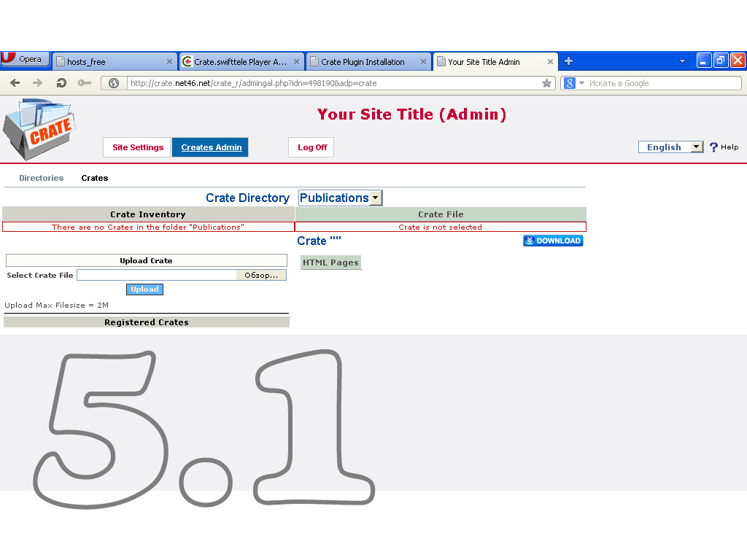Open the English language dropdown
The image size is (747, 560).
pyautogui.click(x=696, y=147)
